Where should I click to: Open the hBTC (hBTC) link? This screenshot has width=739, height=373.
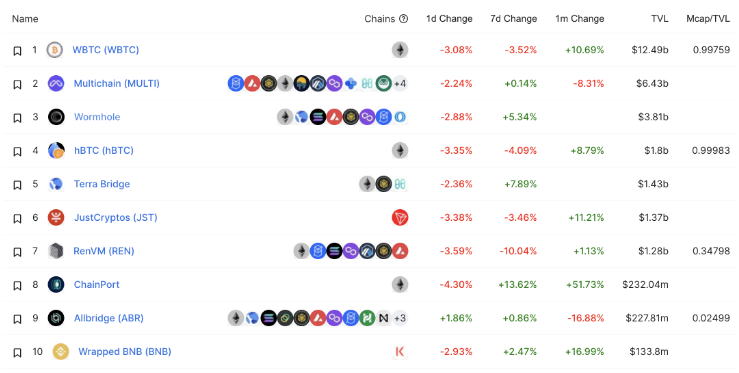point(104,150)
